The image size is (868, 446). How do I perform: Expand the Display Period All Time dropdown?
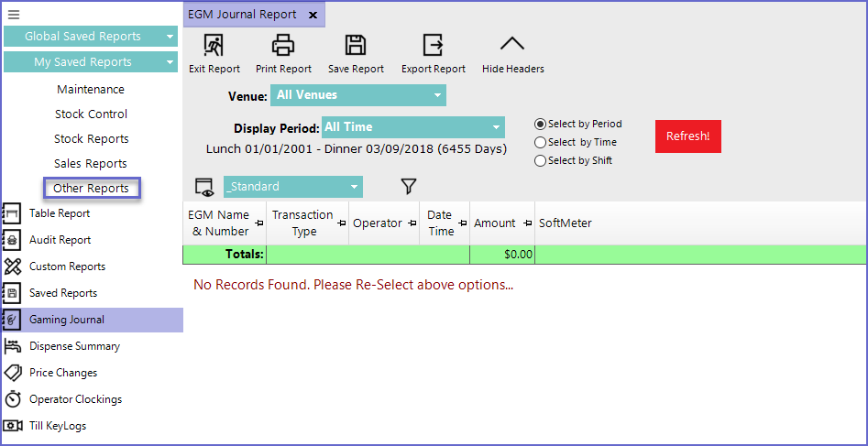tap(413, 127)
